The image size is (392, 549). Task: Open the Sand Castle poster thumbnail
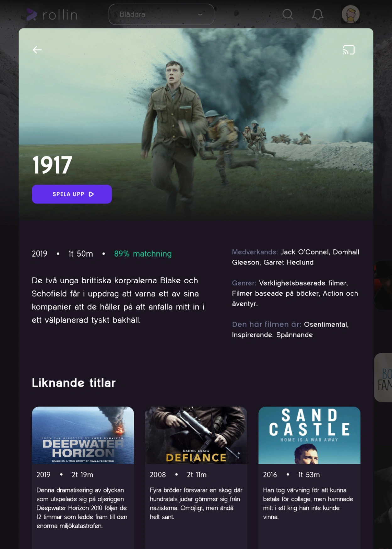click(x=309, y=435)
